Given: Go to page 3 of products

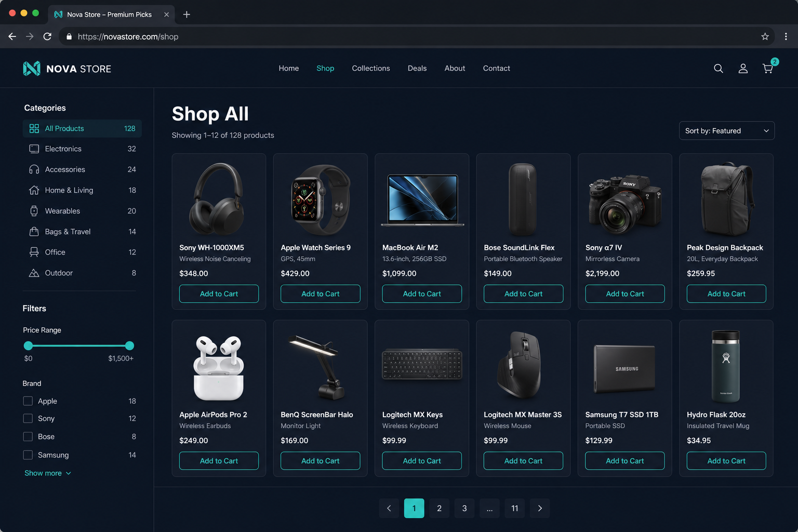Looking at the screenshot, I should coord(464,508).
